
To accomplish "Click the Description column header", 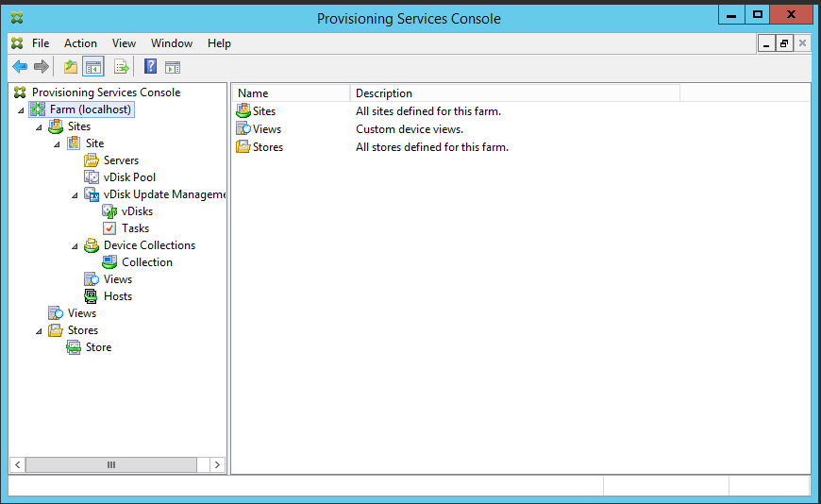I will click(514, 93).
